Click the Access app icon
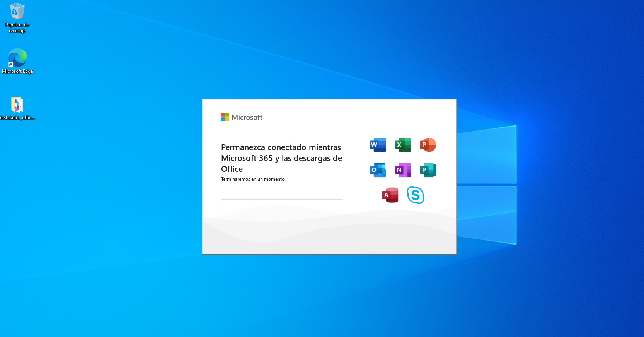The image size is (644, 337). pos(390,195)
